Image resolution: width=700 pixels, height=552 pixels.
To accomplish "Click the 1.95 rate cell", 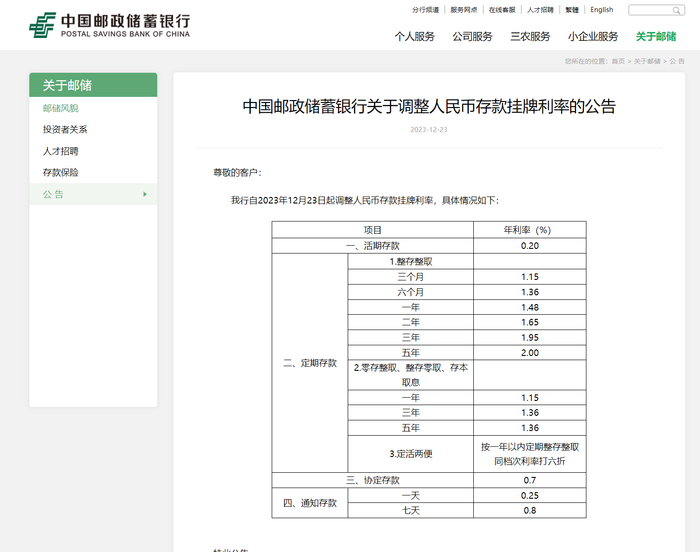I will click(530, 338).
